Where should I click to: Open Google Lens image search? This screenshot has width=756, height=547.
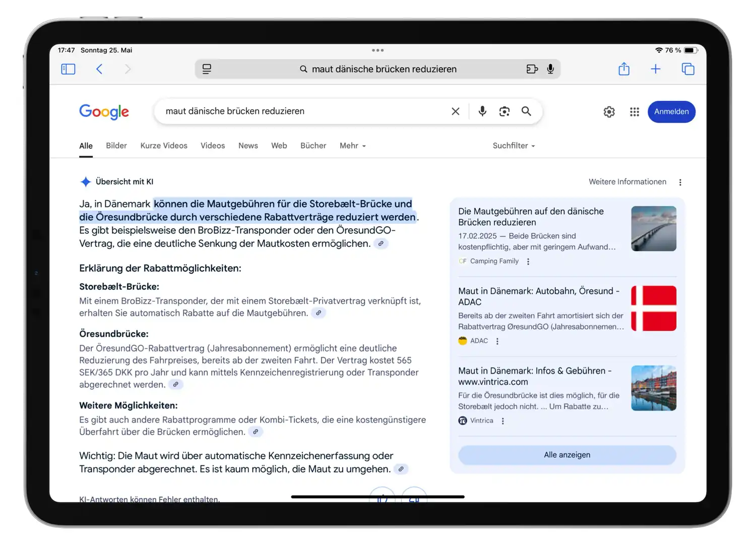(504, 111)
